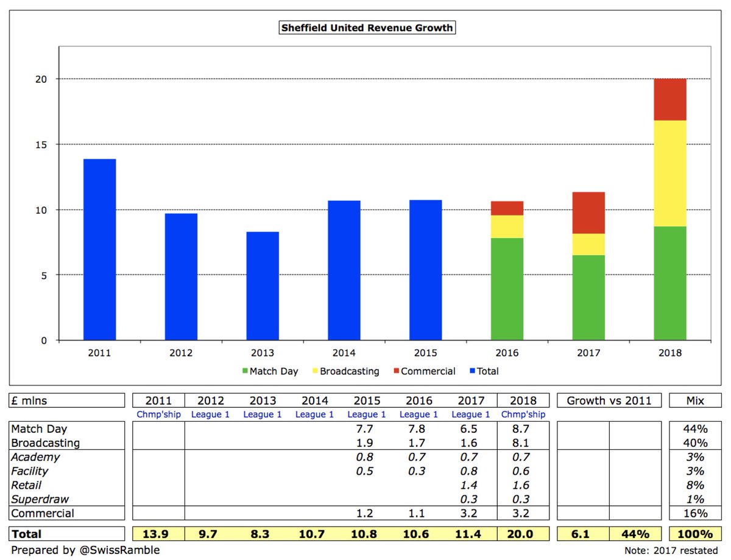
Task: Click the blue 2015 total bar
Action: coord(426,270)
